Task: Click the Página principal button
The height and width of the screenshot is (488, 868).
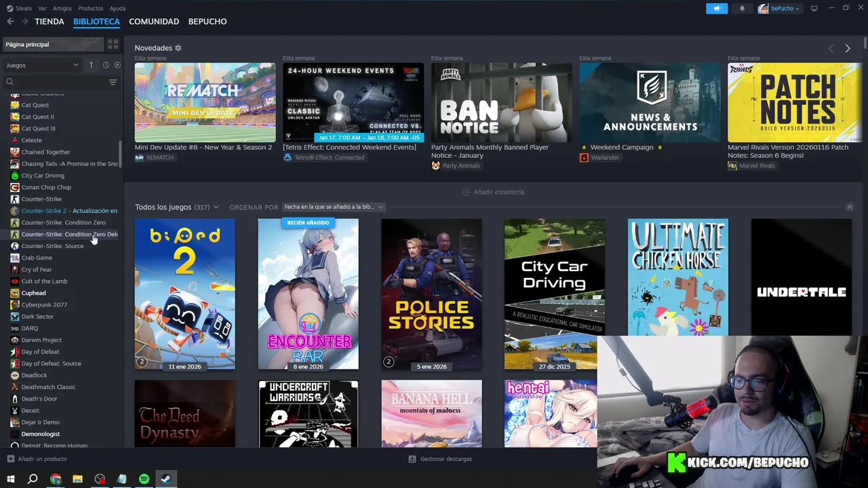Action: (x=53, y=44)
